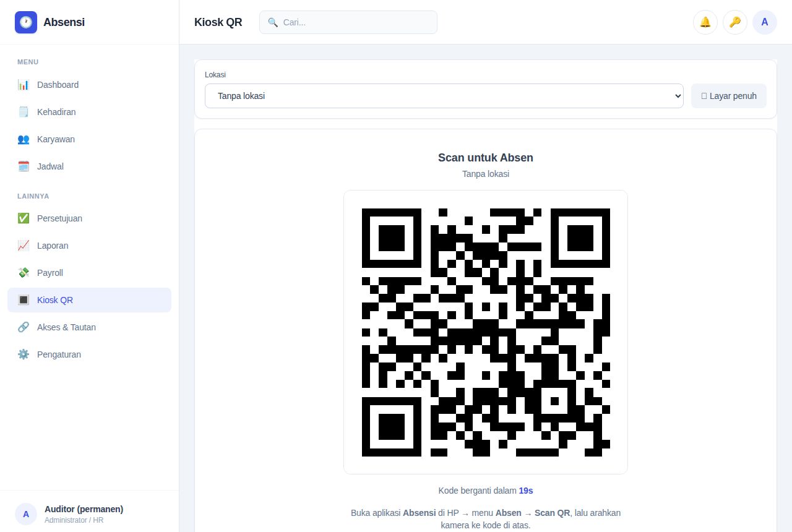Navigate to the Jadwal menu label
792x532 pixels.
point(50,166)
